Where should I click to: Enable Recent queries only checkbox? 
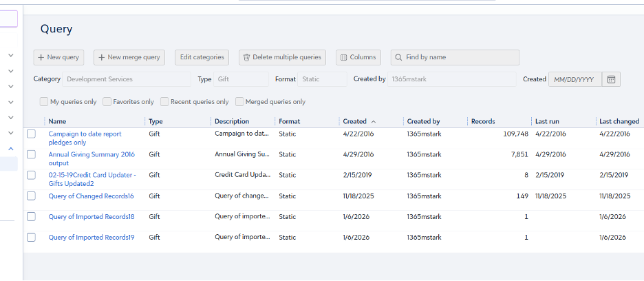coord(164,102)
